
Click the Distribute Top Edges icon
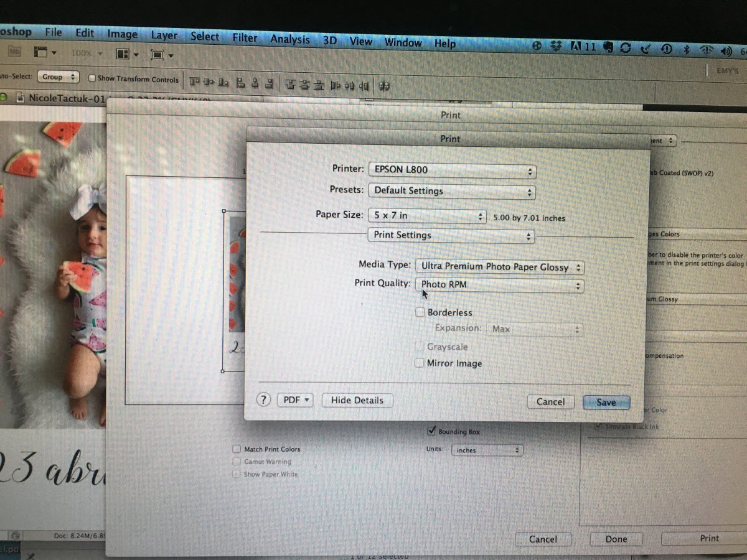coord(290,83)
